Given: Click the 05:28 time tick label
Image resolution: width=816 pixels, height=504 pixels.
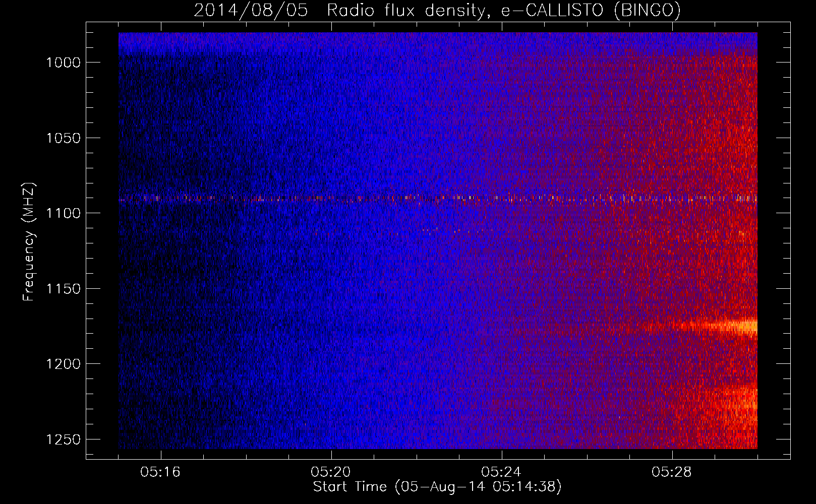Looking at the screenshot, I should tap(672, 472).
